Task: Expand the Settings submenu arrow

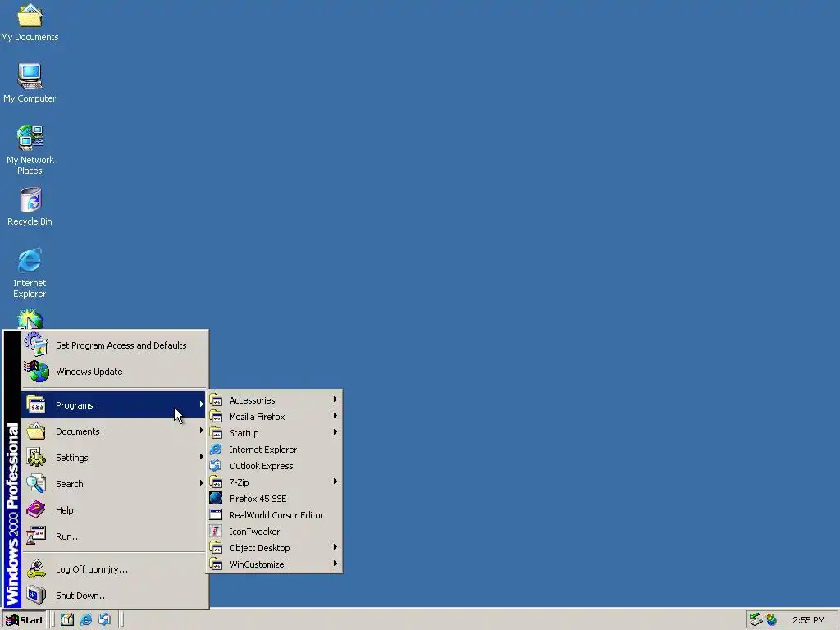Action: coord(202,456)
